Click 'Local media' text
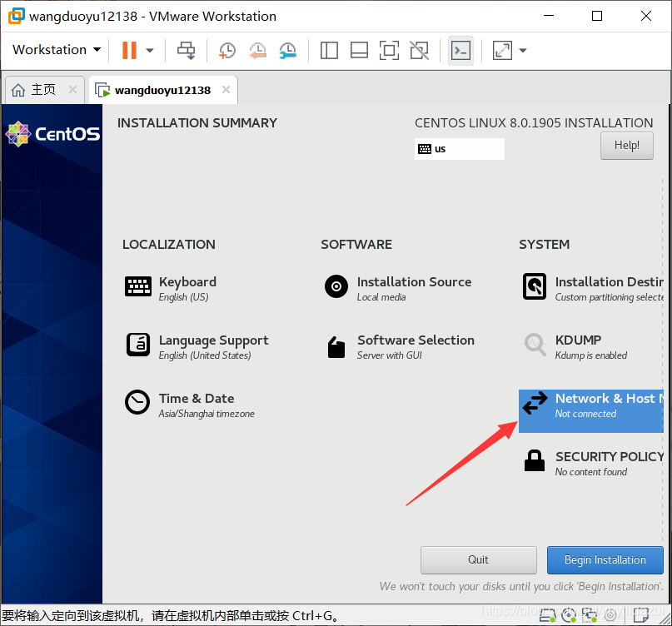672x626 pixels. coord(381,297)
